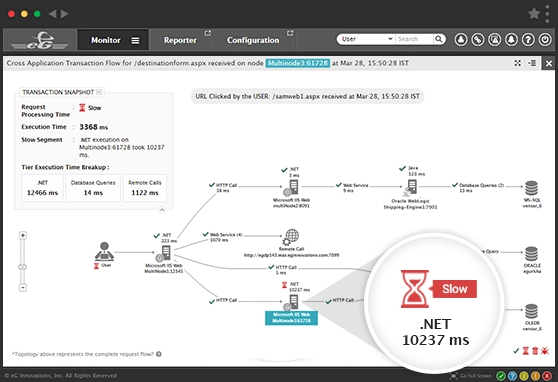Select the Oracle WebLogic Shipping-Engine1:7001 server
This screenshot has height=382, width=558.
[410, 188]
